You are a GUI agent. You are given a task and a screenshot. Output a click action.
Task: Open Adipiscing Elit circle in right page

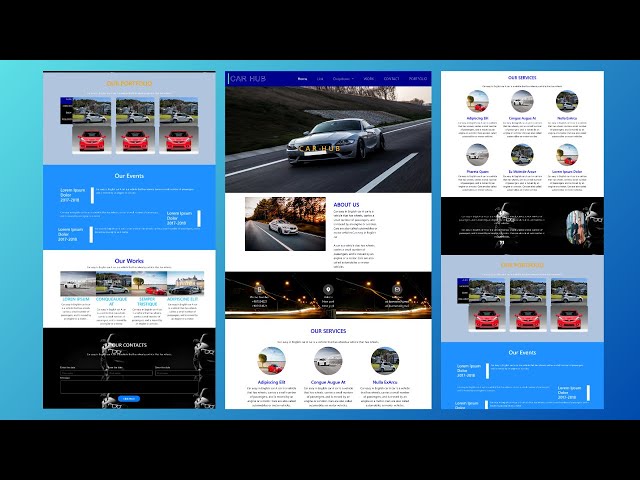click(478, 101)
